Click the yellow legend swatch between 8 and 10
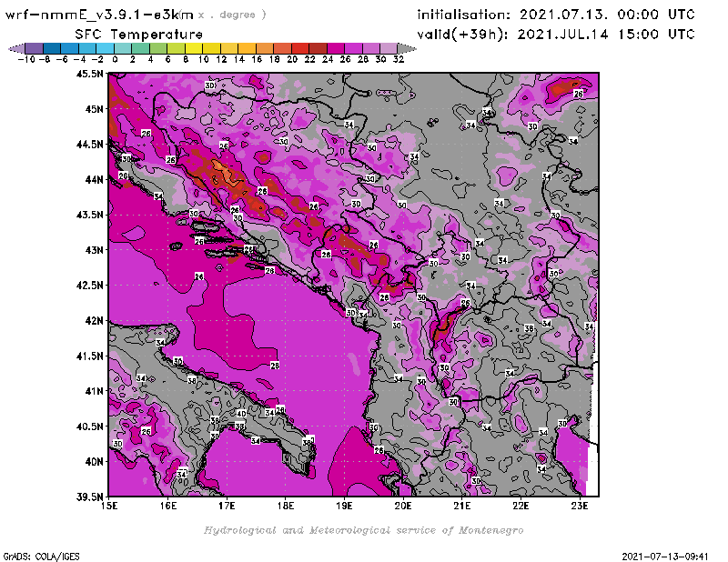Image resolution: width=728 pixels, height=562 pixels. [x=194, y=48]
